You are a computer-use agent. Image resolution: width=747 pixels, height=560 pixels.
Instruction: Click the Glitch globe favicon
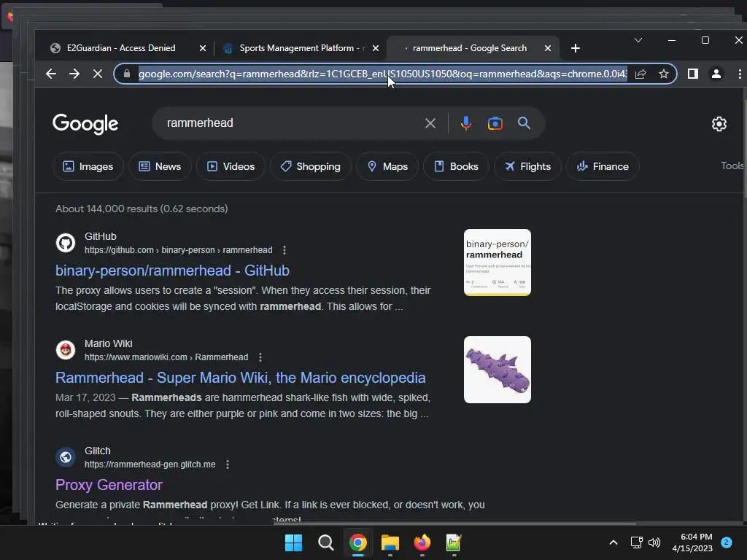pos(66,457)
